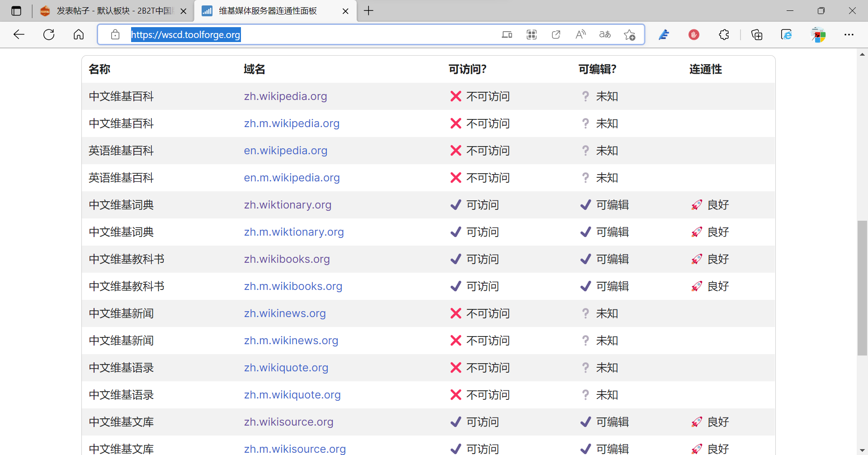Click the 可编辑? column header
This screenshot has height=455, width=868.
point(597,69)
